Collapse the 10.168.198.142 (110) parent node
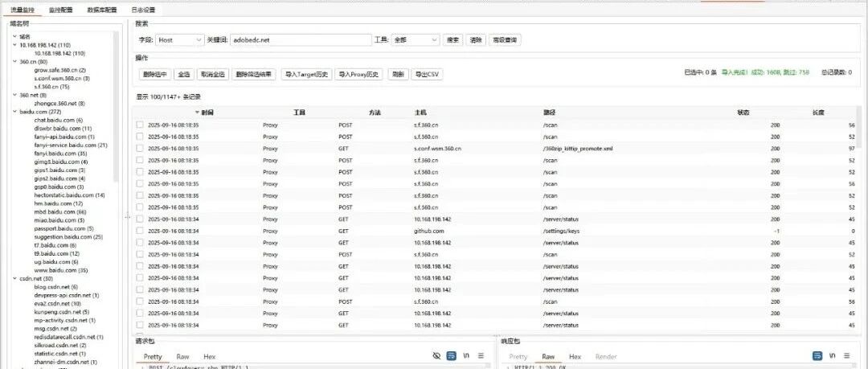 pyautogui.click(x=15, y=45)
